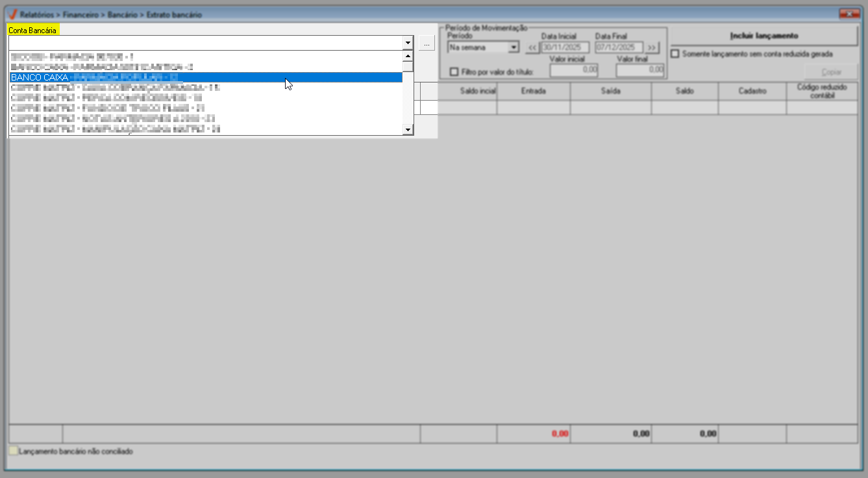Click the Código reduzido contábil column header
This screenshot has height=478, width=868.
click(x=822, y=92)
